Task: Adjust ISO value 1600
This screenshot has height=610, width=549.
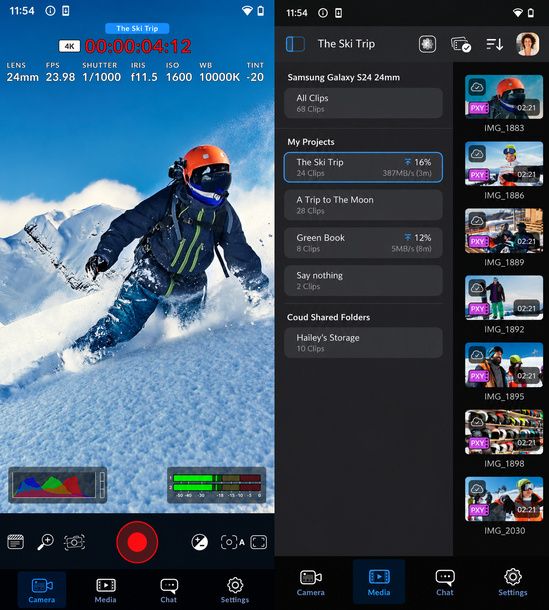Action: coord(179,77)
